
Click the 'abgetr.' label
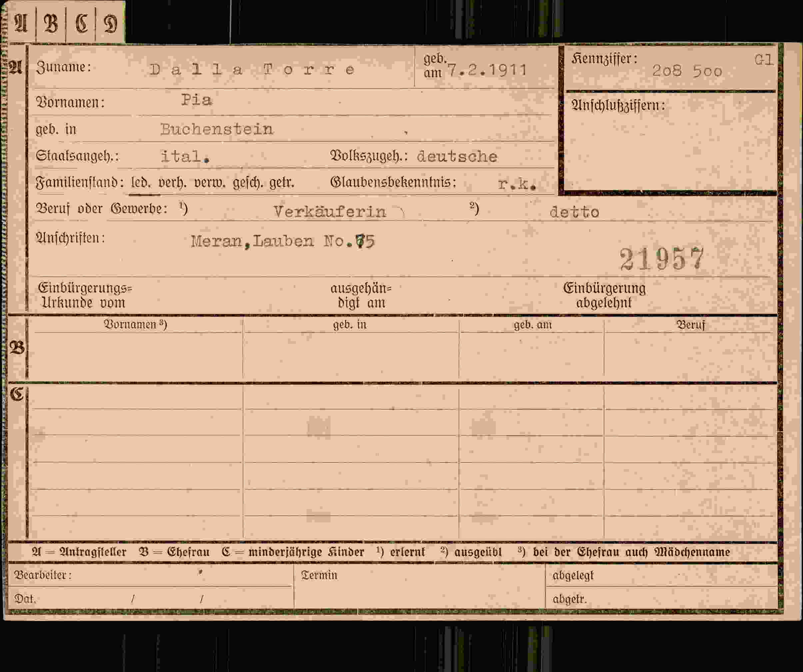click(x=569, y=599)
